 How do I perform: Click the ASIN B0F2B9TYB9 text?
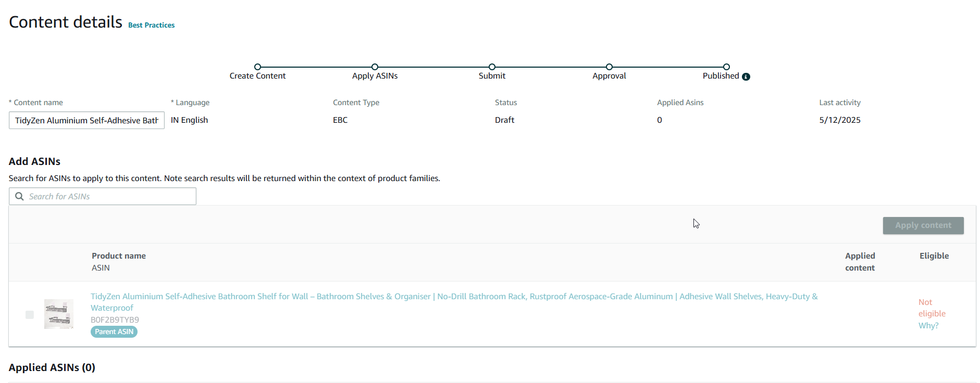pyautogui.click(x=115, y=320)
